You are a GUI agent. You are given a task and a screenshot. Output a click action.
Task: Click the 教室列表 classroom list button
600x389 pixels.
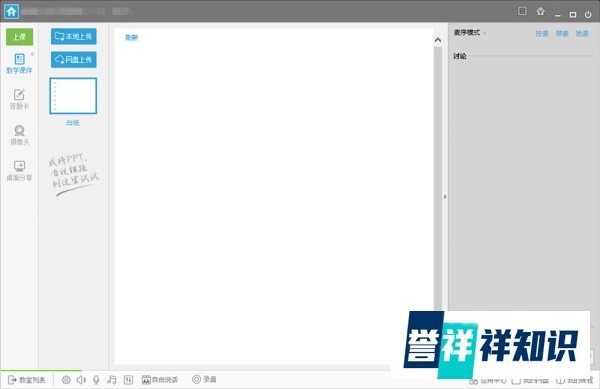click(x=27, y=380)
